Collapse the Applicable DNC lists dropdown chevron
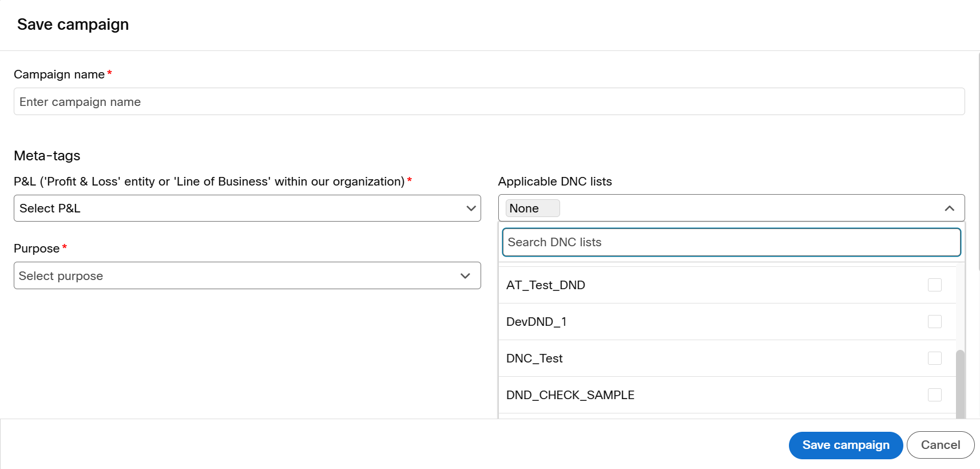The image size is (980, 469). [950, 208]
